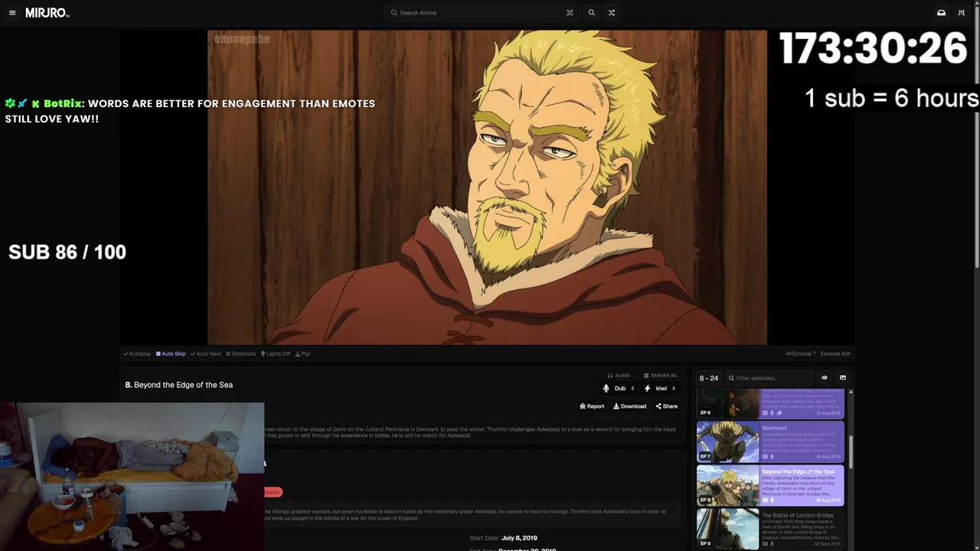The image size is (980, 551).
Task: Skip ahead to Episode 9
Action: click(x=835, y=354)
